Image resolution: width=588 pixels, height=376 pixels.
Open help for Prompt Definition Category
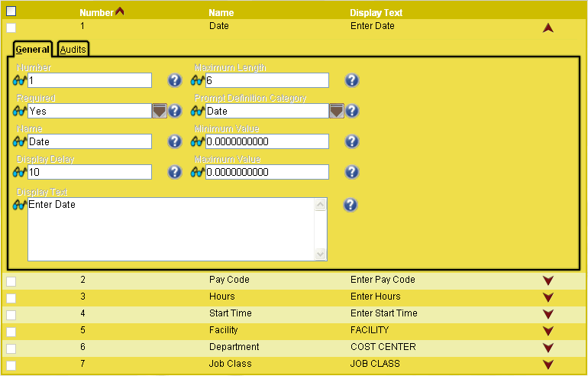(x=352, y=111)
